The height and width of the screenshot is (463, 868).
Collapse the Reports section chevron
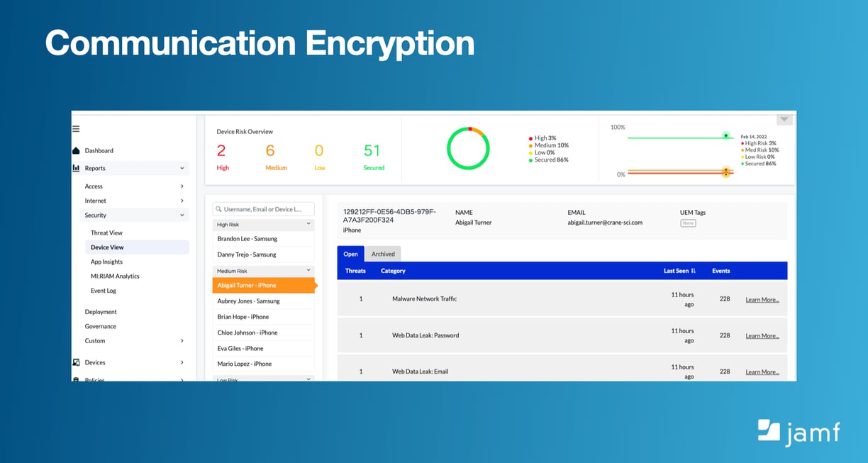point(182,168)
